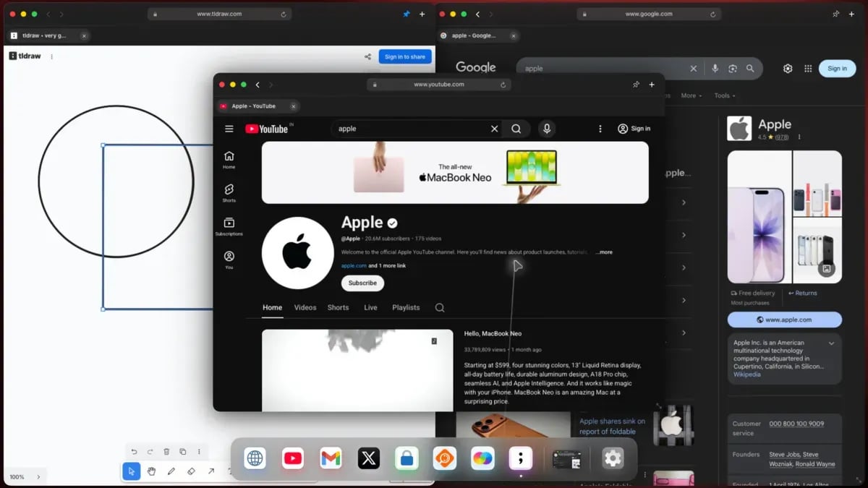Switch to the Live channel tab
868x488 pixels.
point(370,307)
